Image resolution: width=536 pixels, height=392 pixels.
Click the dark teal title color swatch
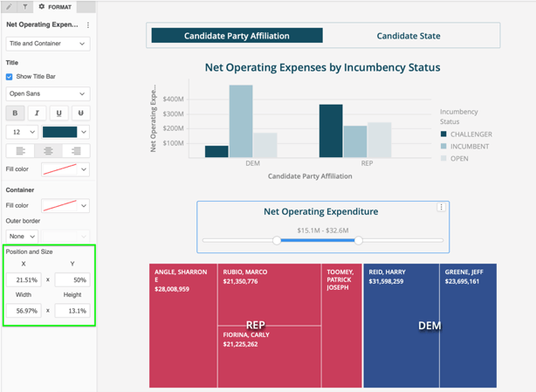(60, 132)
